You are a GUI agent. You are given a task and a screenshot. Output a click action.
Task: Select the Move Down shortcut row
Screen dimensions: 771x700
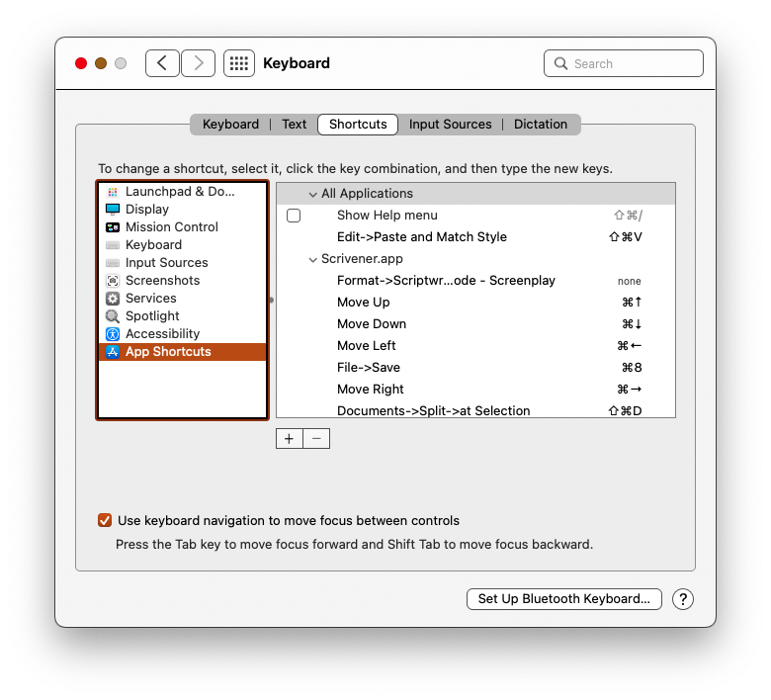(x=476, y=323)
